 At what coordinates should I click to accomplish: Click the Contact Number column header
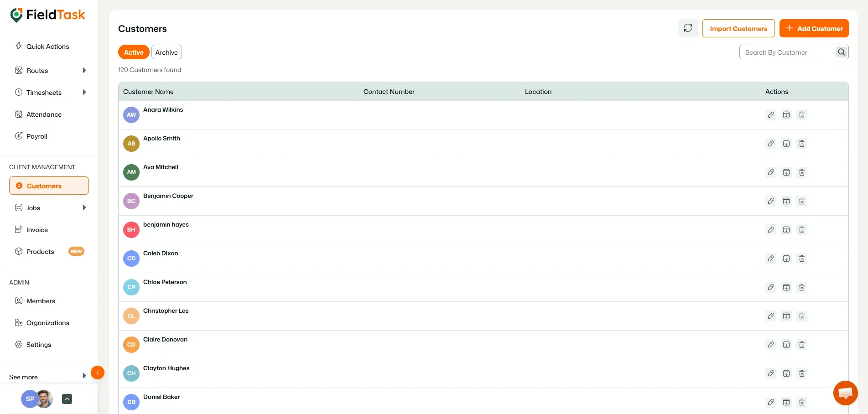pyautogui.click(x=389, y=92)
